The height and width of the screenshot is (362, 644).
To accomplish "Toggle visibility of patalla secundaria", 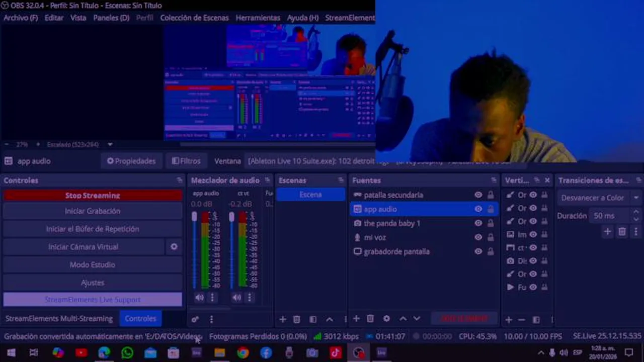I will point(478,195).
